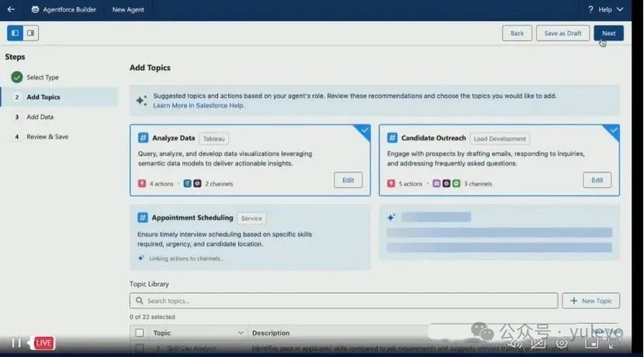Click the Description column header
Image resolution: width=644 pixels, height=357 pixels.
click(271, 333)
